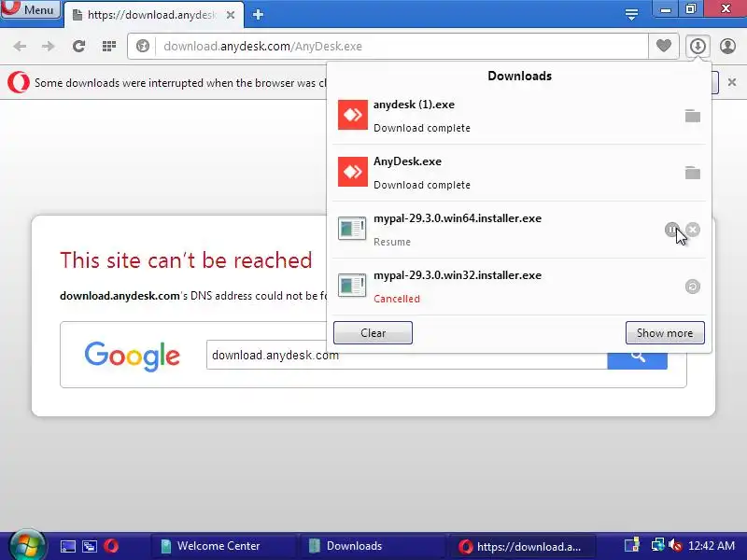Show AnyDesk.exe in its folder
This screenshot has height=560, width=747.
click(692, 173)
